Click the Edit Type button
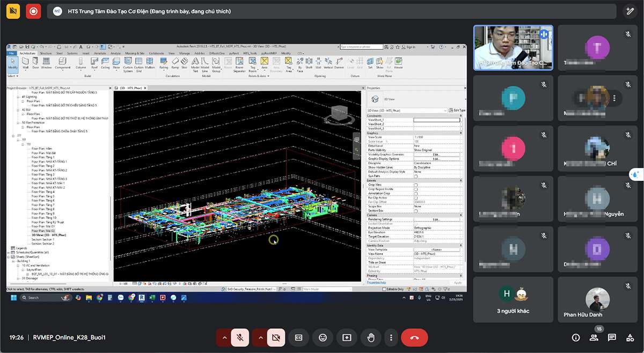 (x=457, y=110)
